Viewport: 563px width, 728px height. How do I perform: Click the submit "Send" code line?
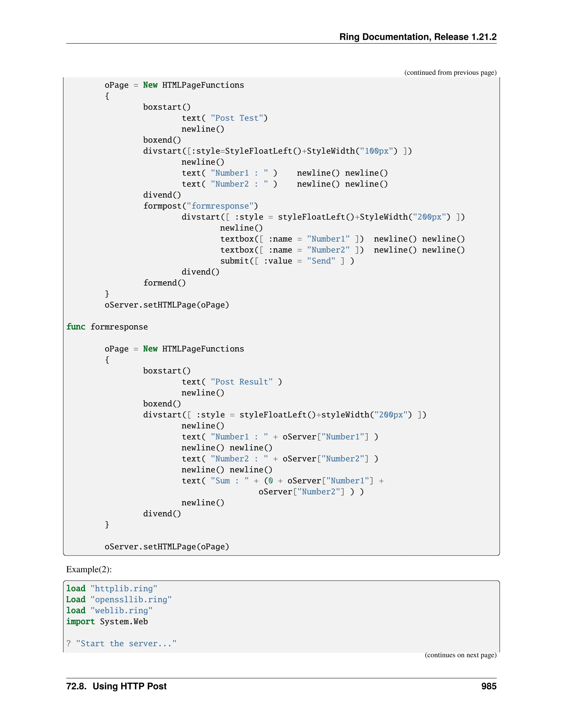coord(287,261)
